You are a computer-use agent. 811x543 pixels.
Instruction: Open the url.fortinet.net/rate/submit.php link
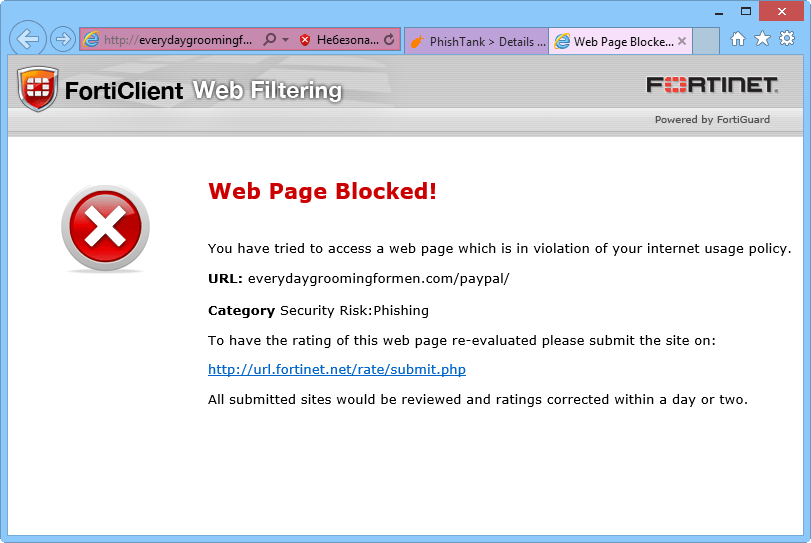337,369
